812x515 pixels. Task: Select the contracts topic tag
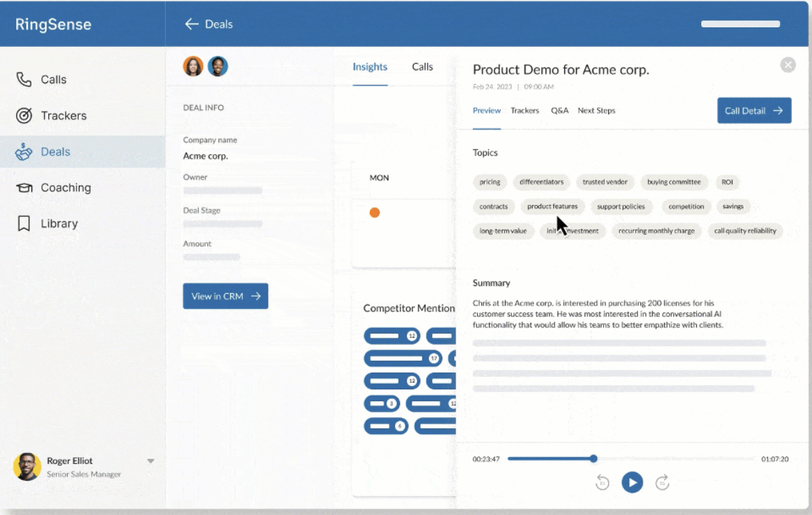coord(493,206)
